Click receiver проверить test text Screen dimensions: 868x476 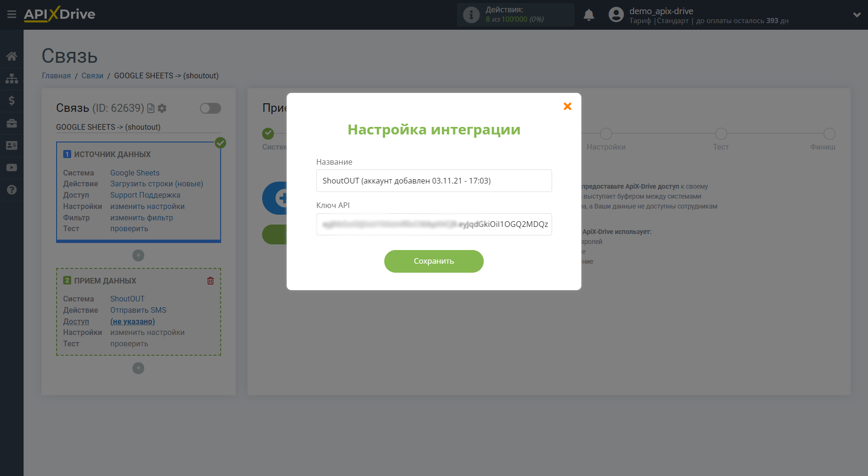pyautogui.click(x=129, y=344)
